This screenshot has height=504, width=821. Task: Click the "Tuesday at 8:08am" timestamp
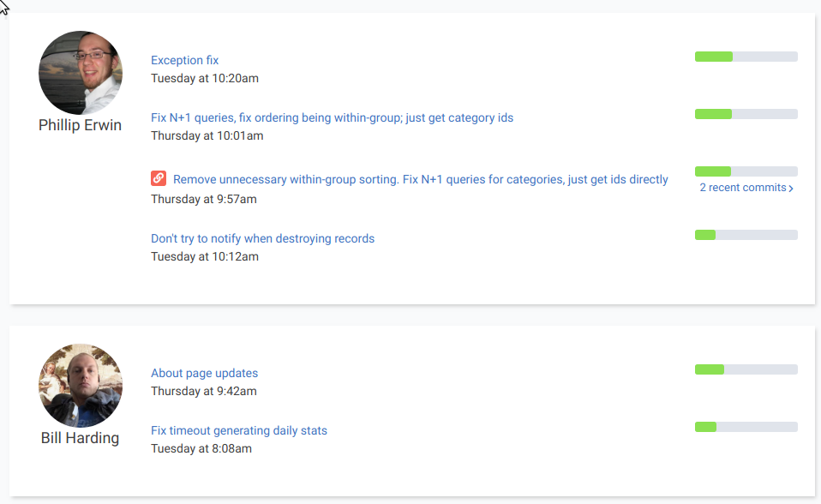201,448
